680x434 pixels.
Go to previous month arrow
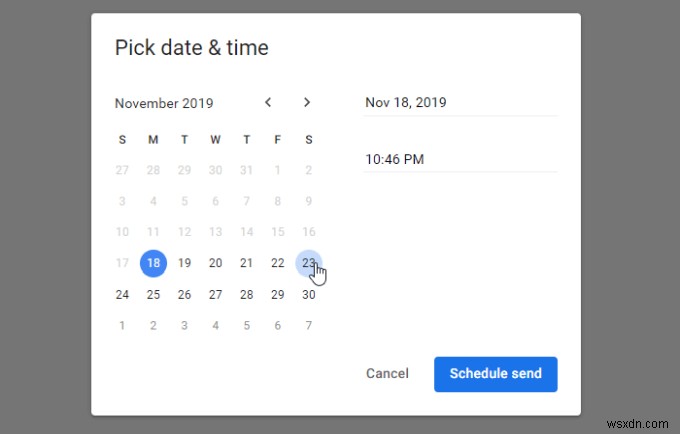pyautogui.click(x=268, y=102)
